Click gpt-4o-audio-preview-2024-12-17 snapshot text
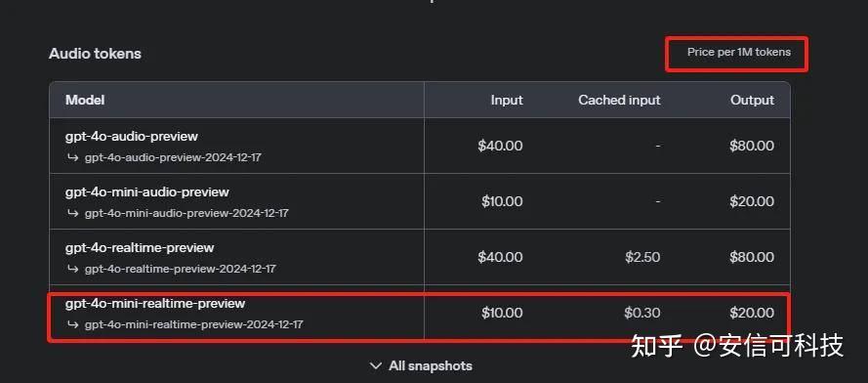Screen dimensions: 868x383 173,157
